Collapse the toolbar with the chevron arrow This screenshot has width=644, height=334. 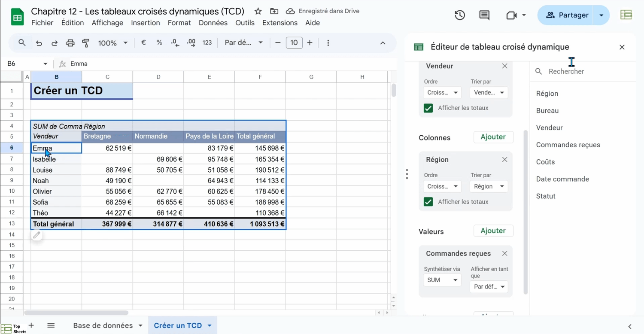pos(383,43)
